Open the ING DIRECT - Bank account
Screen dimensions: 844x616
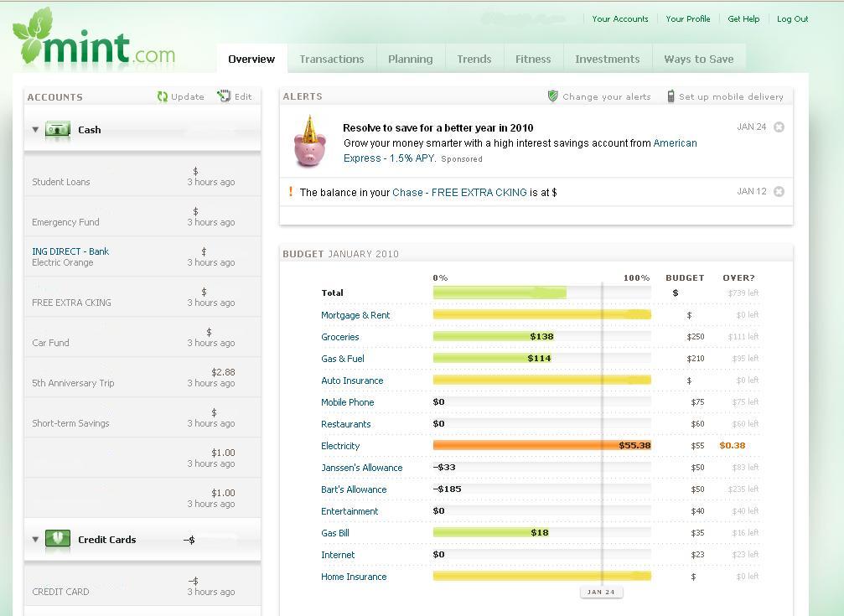pyautogui.click(x=70, y=251)
